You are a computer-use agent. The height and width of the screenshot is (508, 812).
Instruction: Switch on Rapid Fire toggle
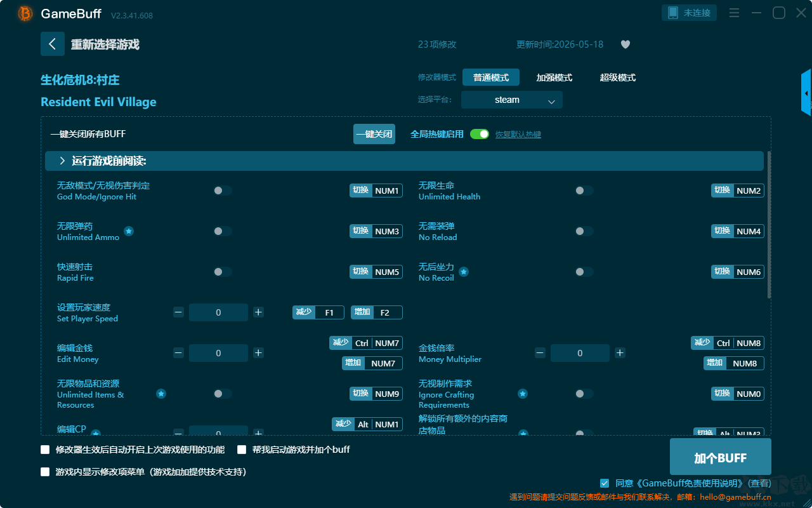pos(223,272)
